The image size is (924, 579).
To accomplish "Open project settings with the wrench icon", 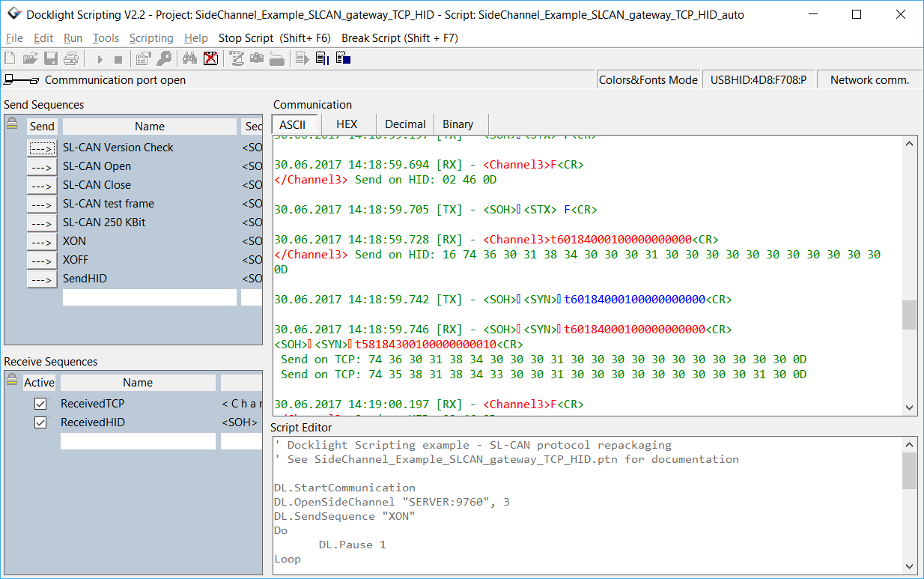I will 164,58.
